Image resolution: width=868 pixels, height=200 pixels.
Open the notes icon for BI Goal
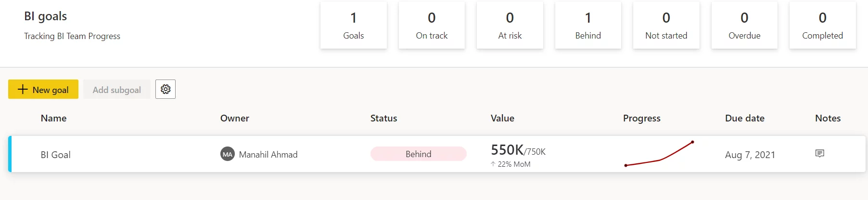pyautogui.click(x=820, y=153)
